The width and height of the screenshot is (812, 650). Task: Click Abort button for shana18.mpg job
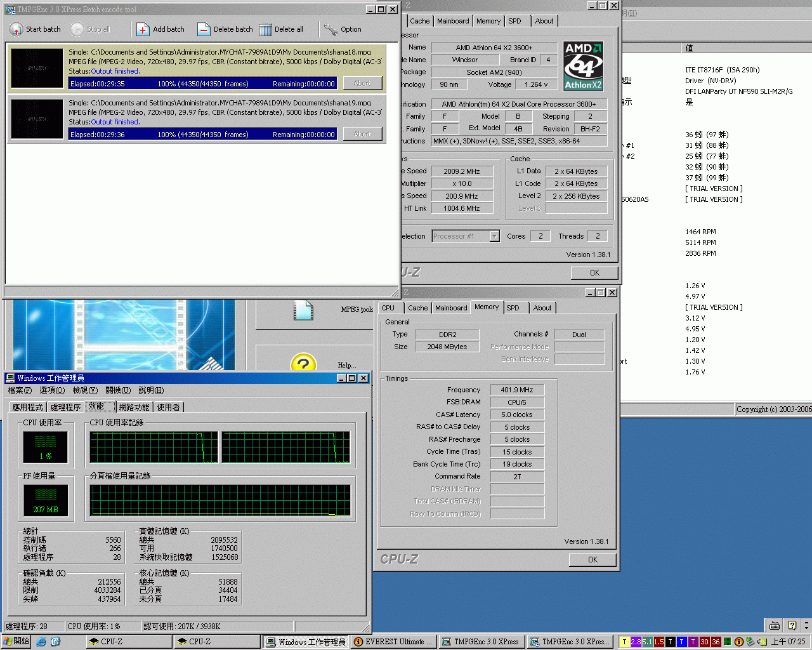(362, 83)
